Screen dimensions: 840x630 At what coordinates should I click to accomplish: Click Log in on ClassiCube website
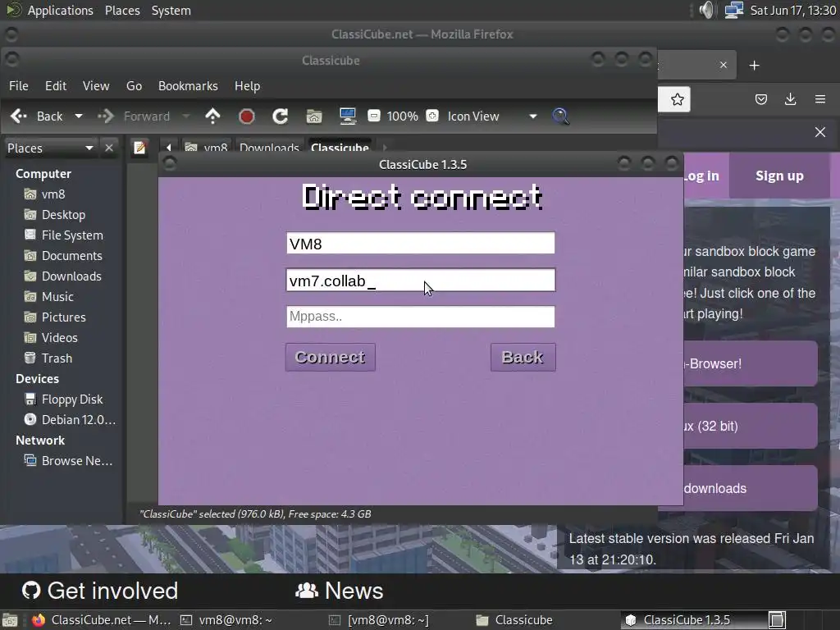coord(702,176)
